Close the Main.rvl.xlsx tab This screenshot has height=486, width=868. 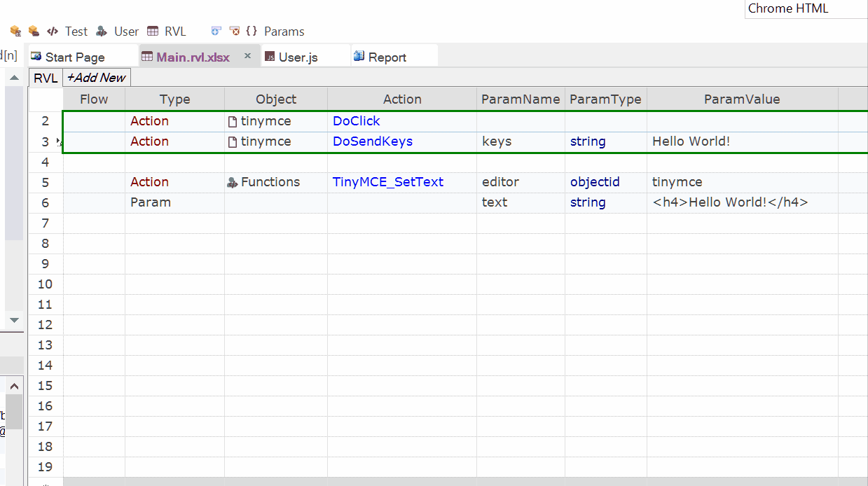(247, 56)
